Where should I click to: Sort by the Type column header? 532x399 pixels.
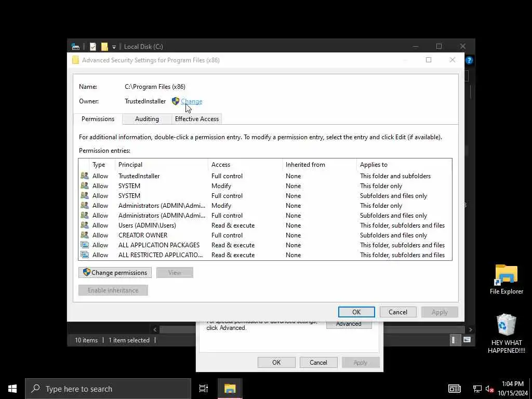coord(102,165)
